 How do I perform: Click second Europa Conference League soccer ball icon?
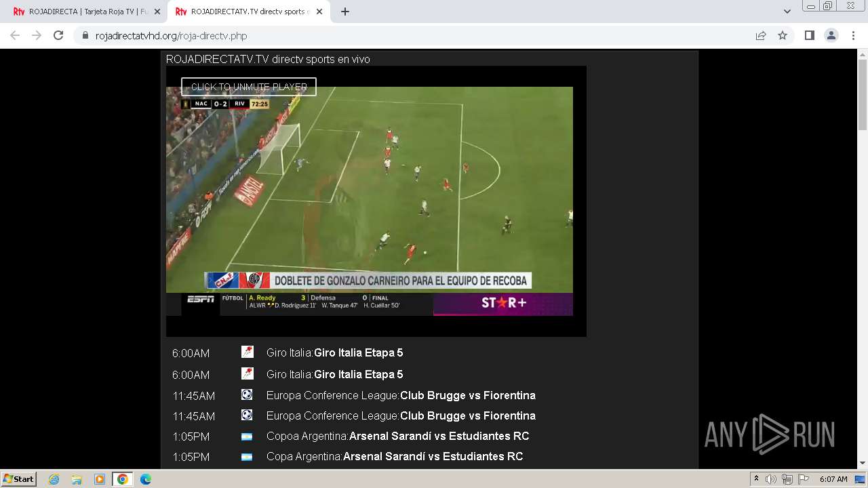point(247,415)
